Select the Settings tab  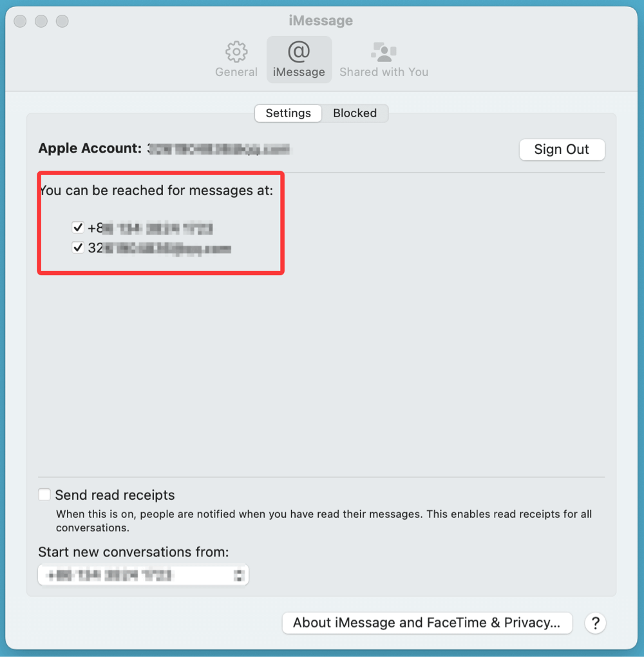288,113
